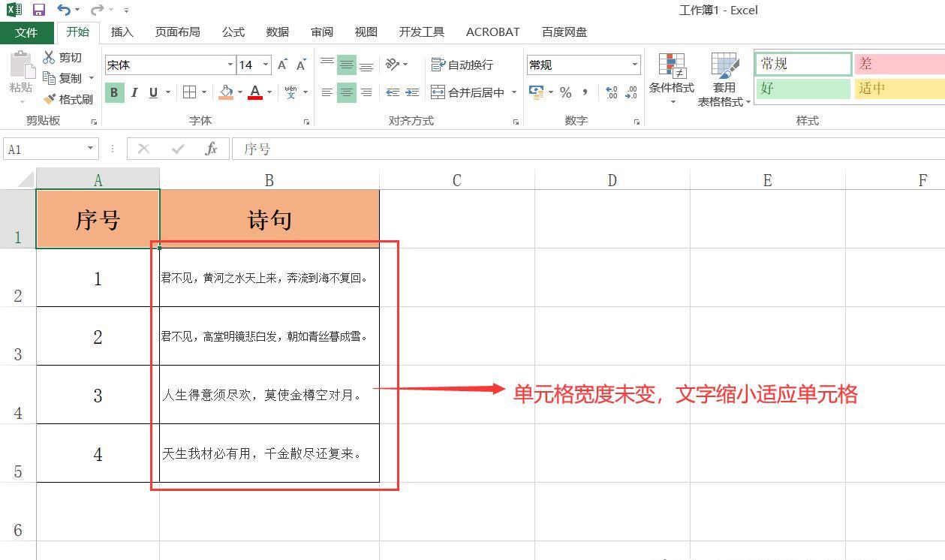Switch to the Review (审阅) tab
Image resolution: width=945 pixels, height=560 pixels.
click(321, 32)
